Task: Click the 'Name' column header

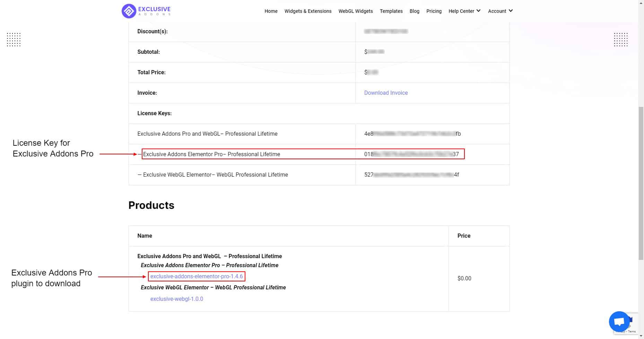Action: (145, 236)
